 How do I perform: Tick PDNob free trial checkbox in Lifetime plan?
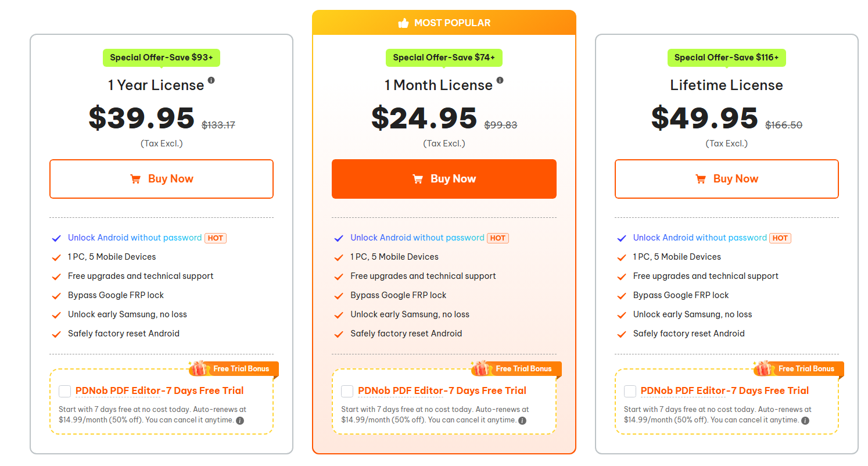coord(630,391)
